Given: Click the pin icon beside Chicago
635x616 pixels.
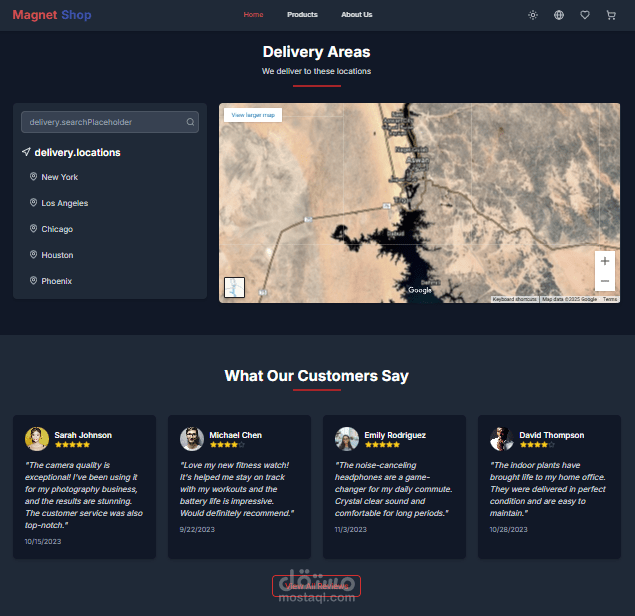Looking at the screenshot, I should (33, 228).
